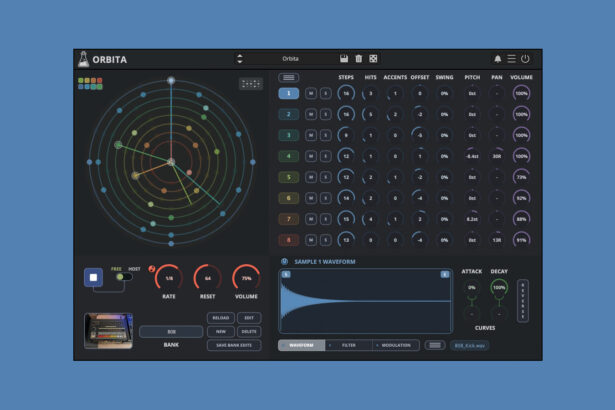615x410 pixels.
Task: Switch to the Modulation tab
Action: pos(395,345)
